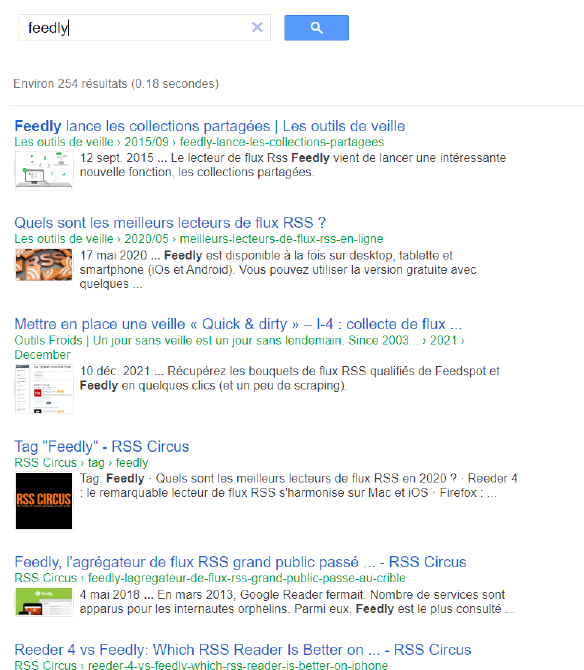Open 'Reeder 4 vs Feedly' result title
The image size is (584, 670).
pos(243,650)
